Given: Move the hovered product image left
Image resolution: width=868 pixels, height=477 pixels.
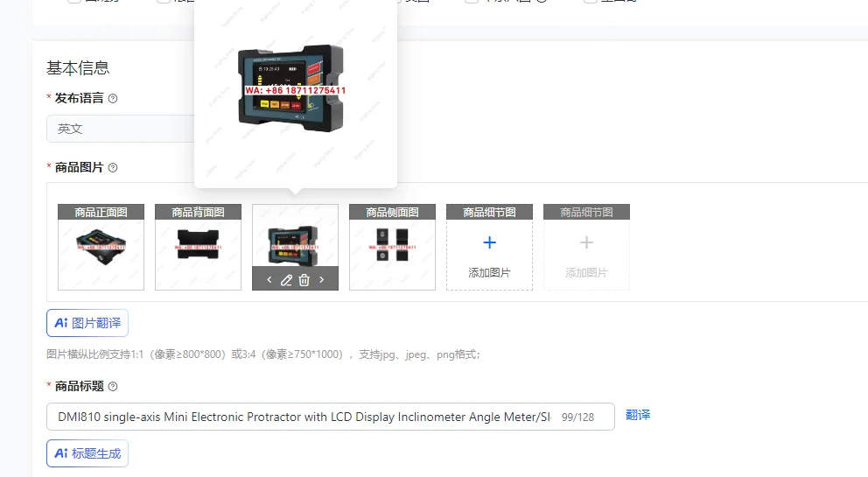Looking at the screenshot, I should (269, 280).
